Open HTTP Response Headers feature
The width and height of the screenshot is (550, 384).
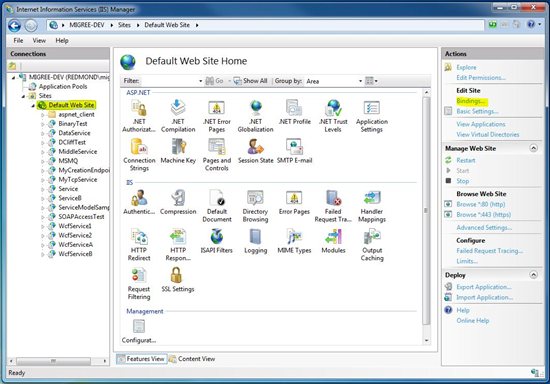click(178, 244)
